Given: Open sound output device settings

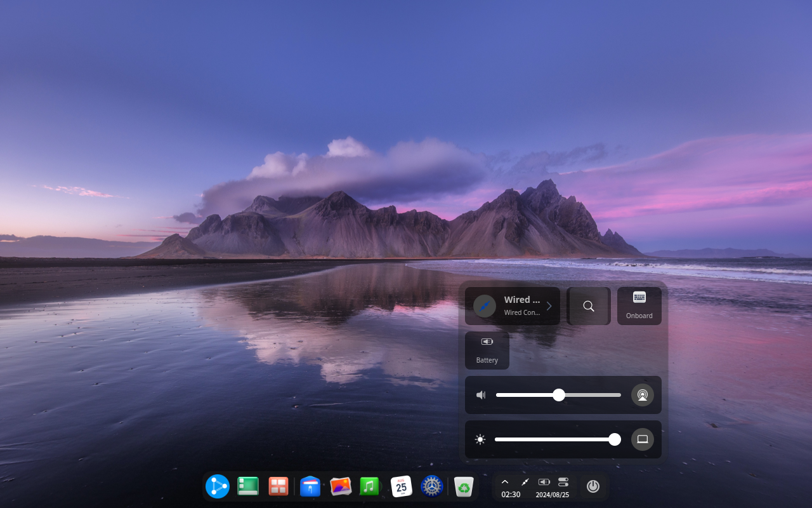Looking at the screenshot, I should 643,395.
